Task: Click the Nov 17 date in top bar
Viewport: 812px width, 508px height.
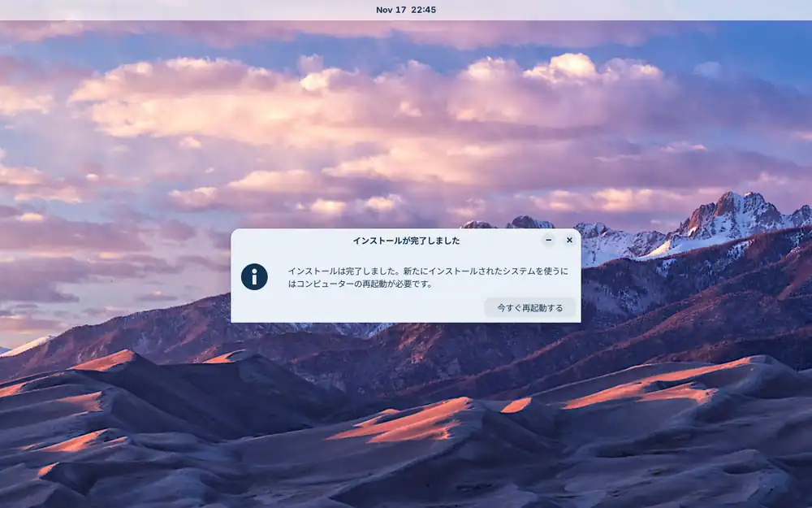Action: tap(390, 10)
